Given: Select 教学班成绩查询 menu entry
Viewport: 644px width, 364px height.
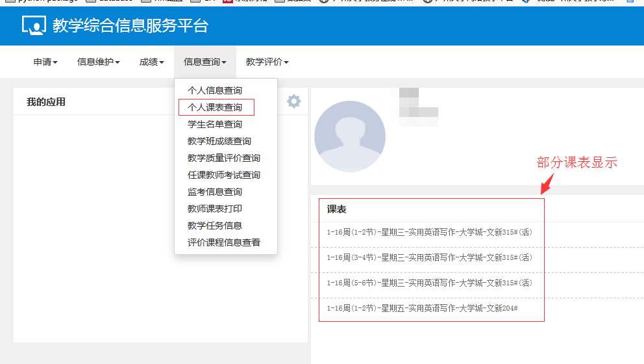Looking at the screenshot, I should tap(219, 141).
